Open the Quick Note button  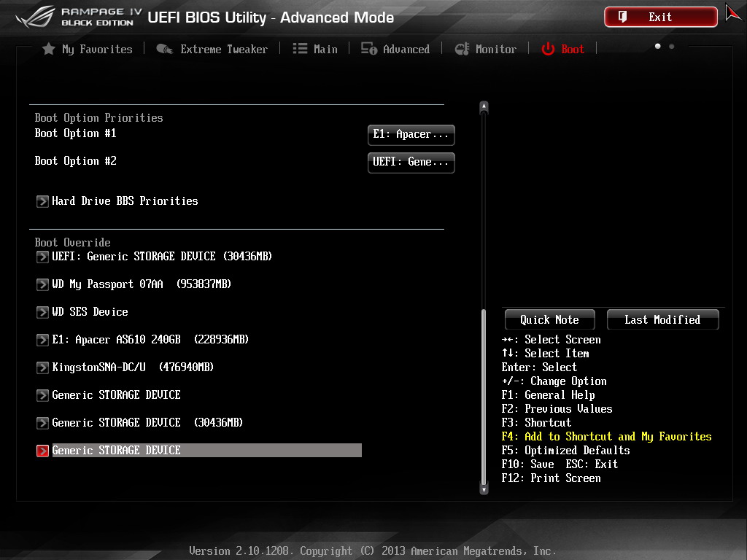550,319
